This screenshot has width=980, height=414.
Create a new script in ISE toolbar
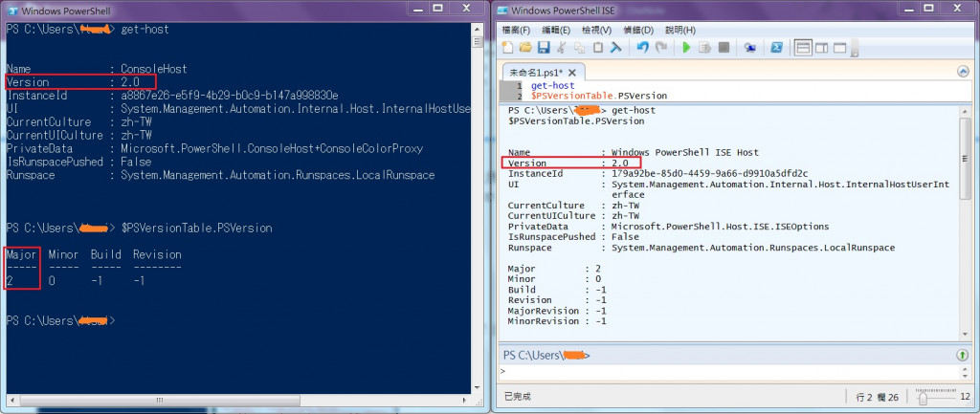[507, 48]
